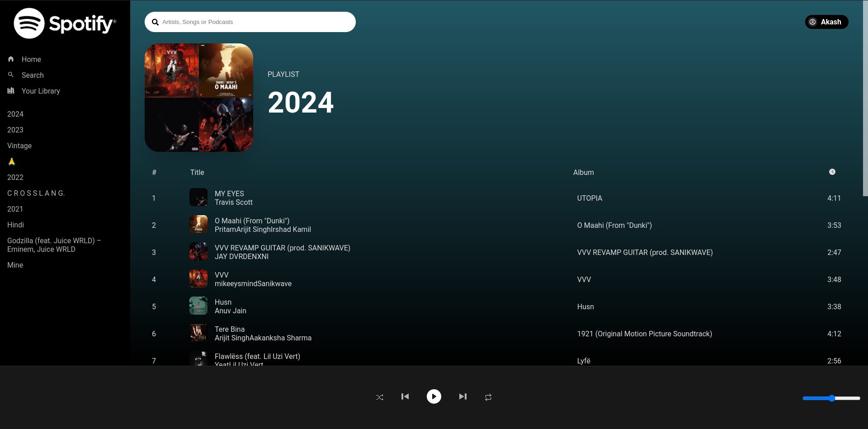Click artist name Travis Scott

pos(234,202)
